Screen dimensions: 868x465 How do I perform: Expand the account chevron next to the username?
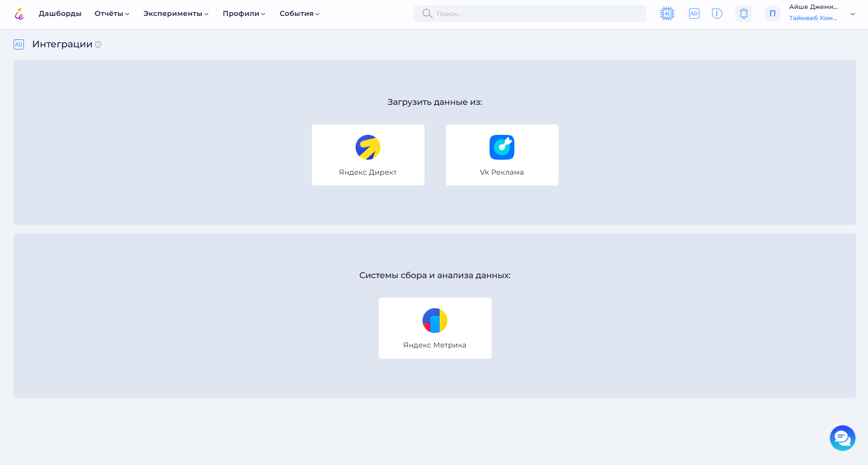click(853, 14)
